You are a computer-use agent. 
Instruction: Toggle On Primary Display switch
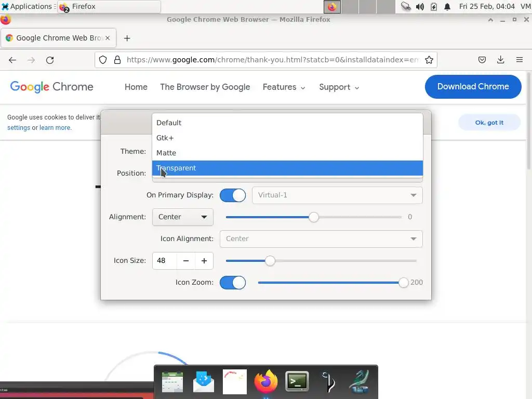tap(233, 195)
